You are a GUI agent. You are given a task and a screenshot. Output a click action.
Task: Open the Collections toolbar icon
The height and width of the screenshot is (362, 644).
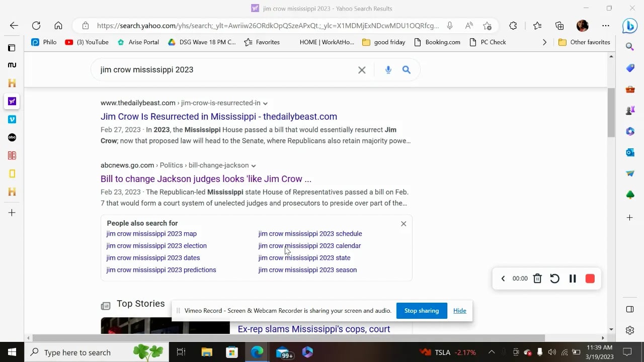pyautogui.click(x=559, y=26)
